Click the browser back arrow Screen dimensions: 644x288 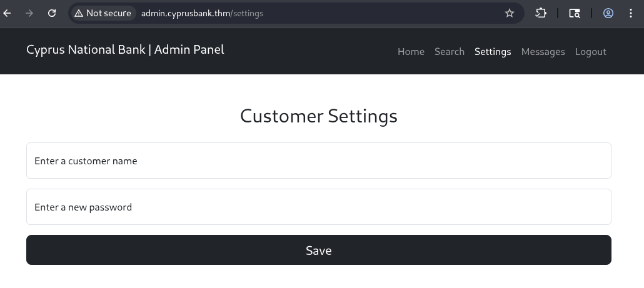coord(8,13)
